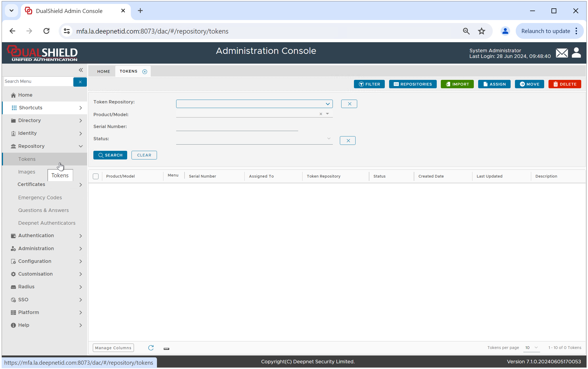Viewport: 588px width, 369px height.
Task: Click the minimize bar icon beside refresh
Action: point(166,349)
